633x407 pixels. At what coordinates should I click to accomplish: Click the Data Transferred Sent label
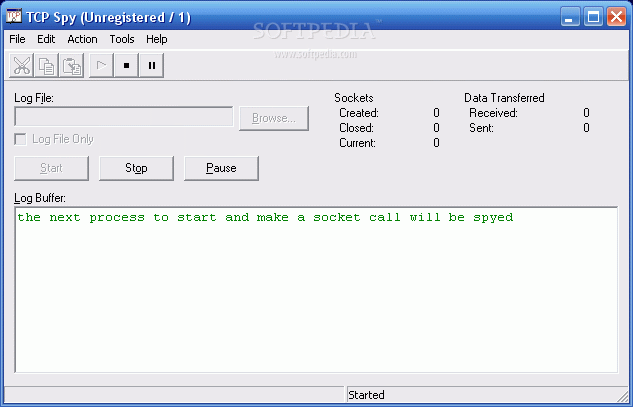(481, 128)
